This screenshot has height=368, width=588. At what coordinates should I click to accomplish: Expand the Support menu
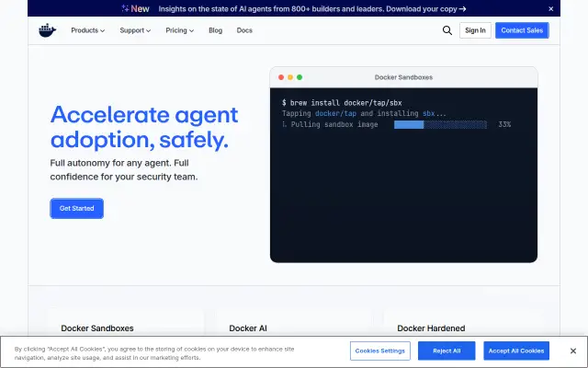[135, 30]
